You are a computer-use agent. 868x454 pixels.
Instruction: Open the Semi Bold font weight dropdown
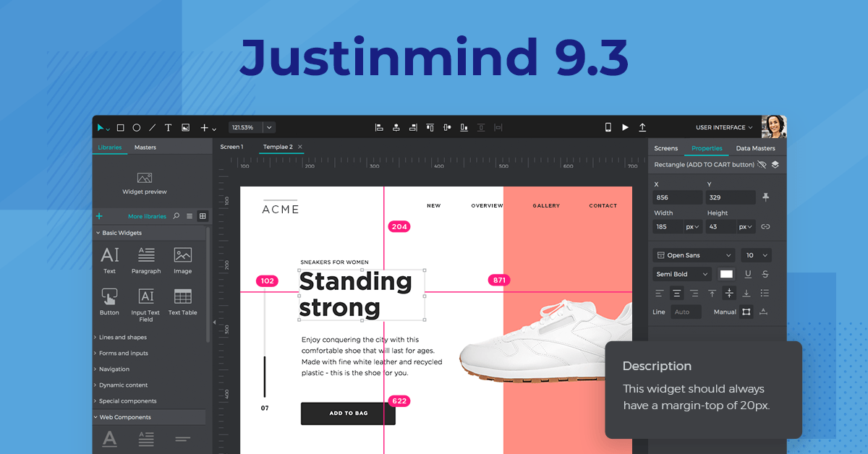coord(683,274)
